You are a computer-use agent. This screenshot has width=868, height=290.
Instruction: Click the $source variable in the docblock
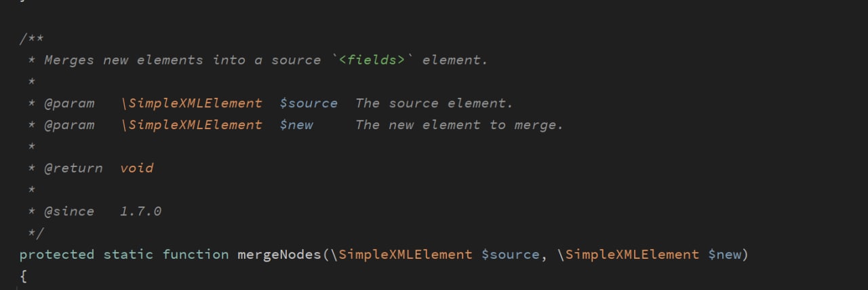tap(309, 103)
